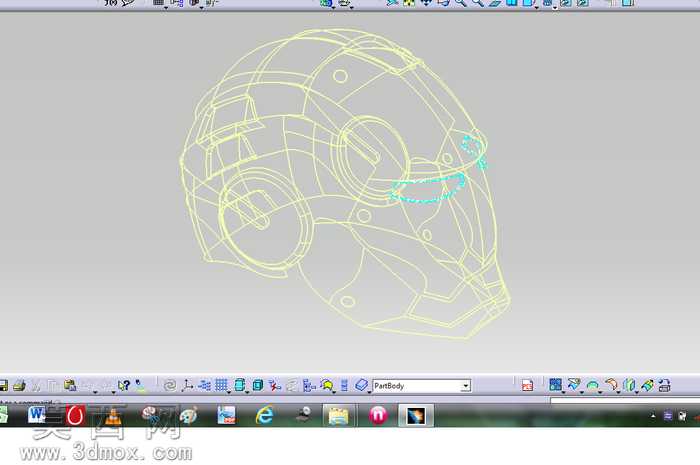
Task: Click the blue cylinder Body icon
Action: [240, 385]
